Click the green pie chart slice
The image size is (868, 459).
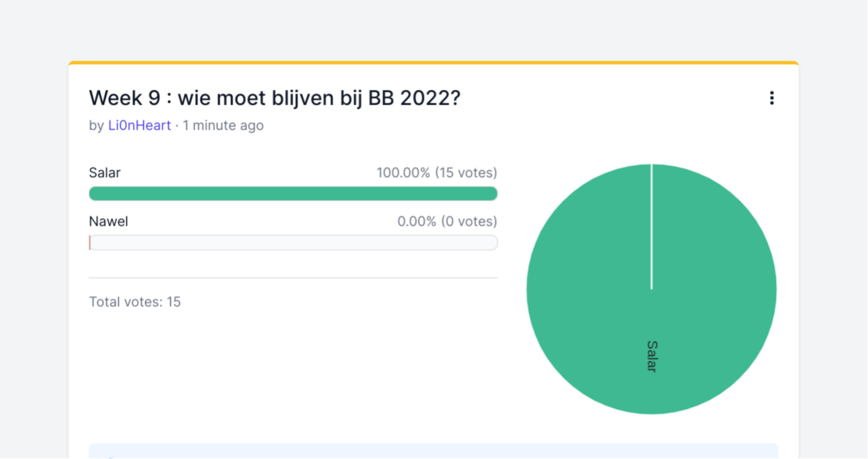click(717, 271)
